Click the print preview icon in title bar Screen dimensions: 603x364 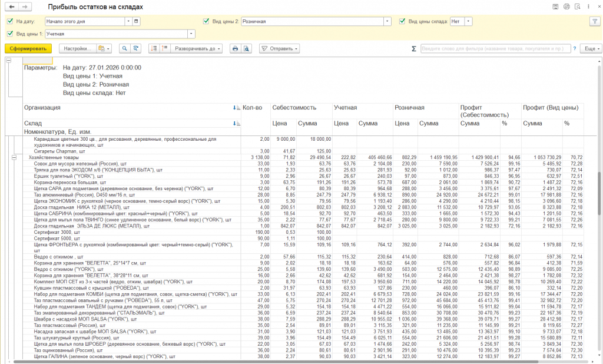577,6
